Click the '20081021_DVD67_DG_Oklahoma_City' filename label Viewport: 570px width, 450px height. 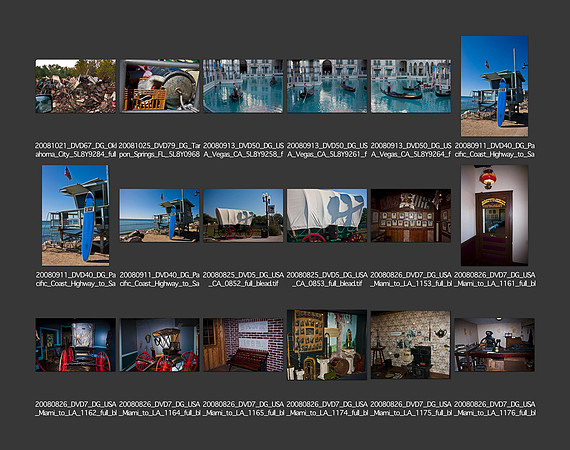pyautogui.click(x=76, y=150)
